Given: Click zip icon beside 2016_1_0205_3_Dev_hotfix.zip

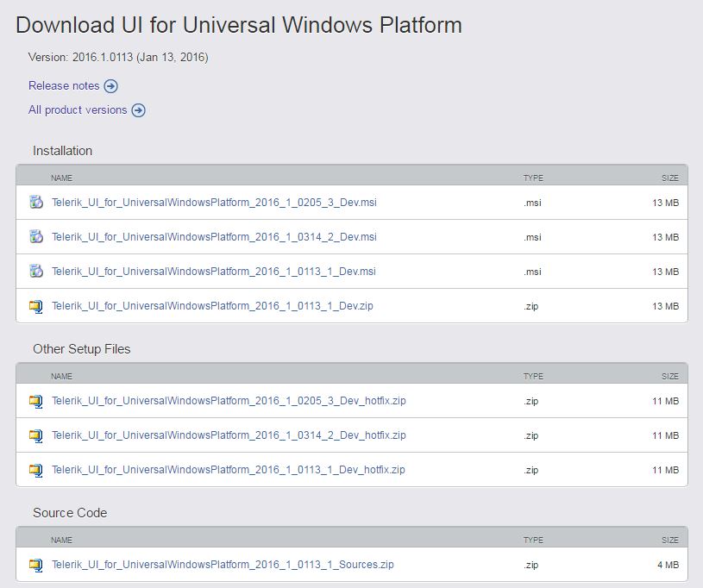Looking at the screenshot, I should click(x=35, y=401).
